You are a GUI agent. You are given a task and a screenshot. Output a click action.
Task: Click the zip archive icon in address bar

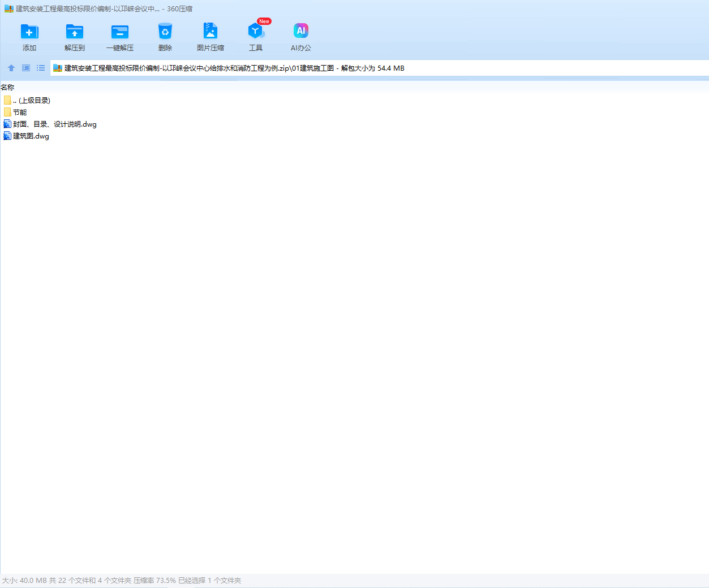[57, 68]
